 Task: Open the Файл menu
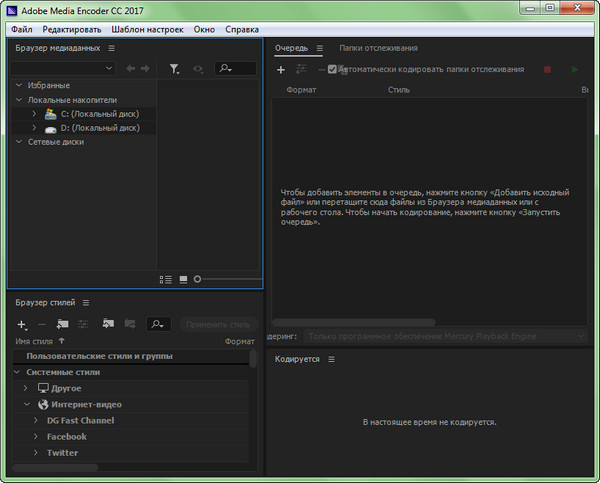click(x=22, y=30)
